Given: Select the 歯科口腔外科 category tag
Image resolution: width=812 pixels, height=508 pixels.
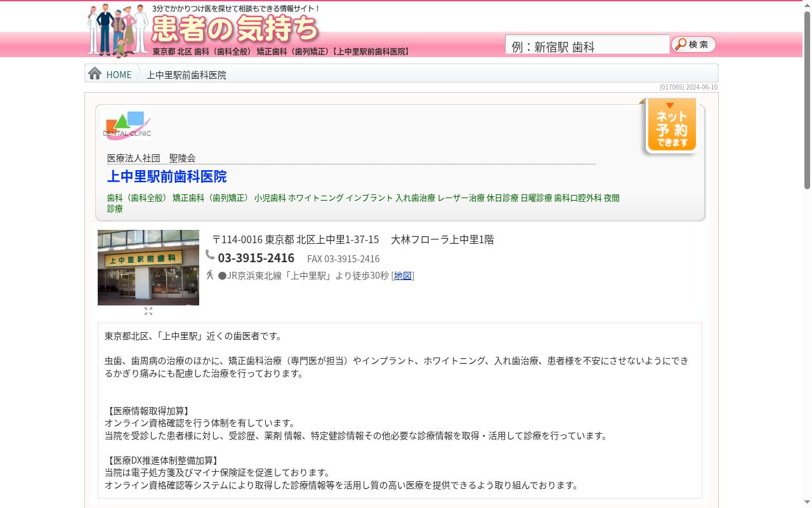Looking at the screenshot, I should click(x=578, y=198).
